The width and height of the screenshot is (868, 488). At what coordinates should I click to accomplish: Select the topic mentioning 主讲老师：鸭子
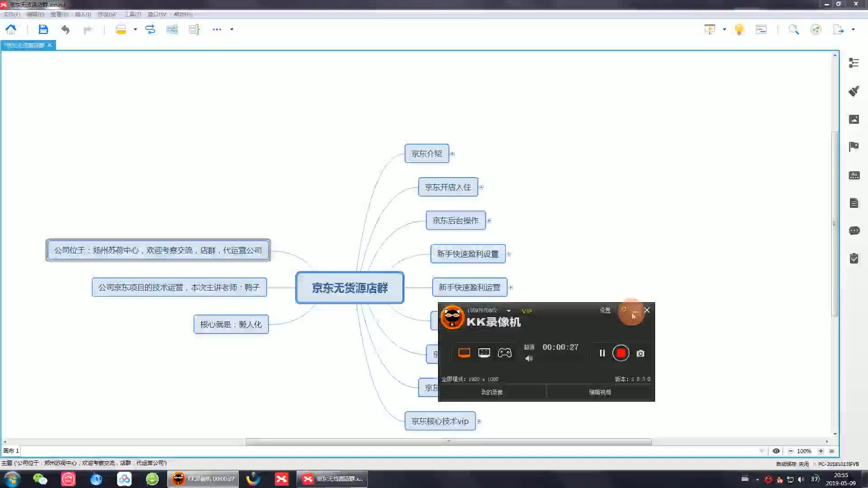coord(179,287)
